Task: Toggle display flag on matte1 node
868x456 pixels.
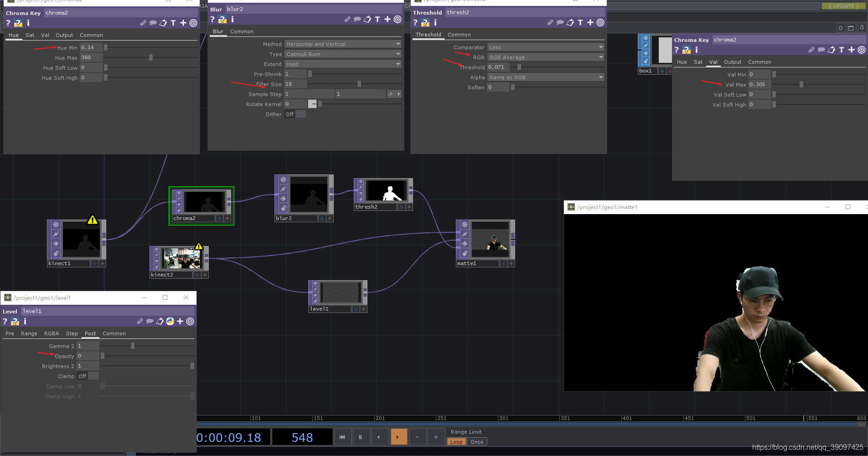Action: tap(503, 263)
